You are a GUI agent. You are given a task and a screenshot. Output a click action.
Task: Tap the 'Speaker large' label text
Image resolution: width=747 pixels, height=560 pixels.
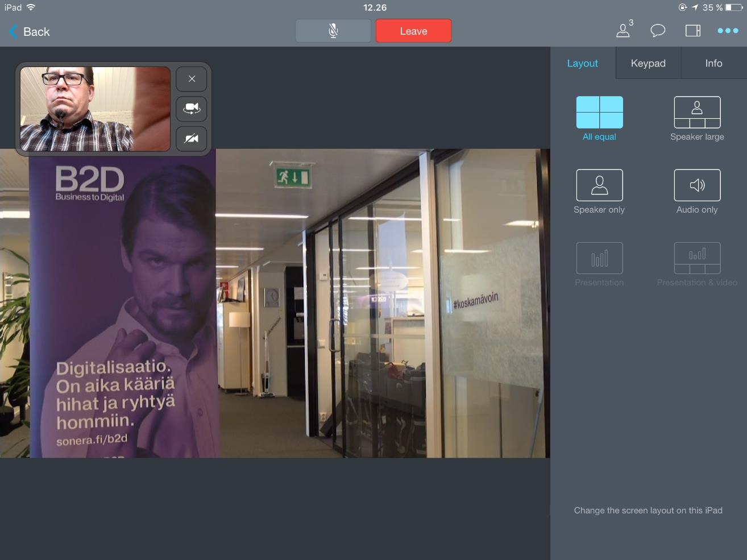pyautogui.click(x=697, y=136)
